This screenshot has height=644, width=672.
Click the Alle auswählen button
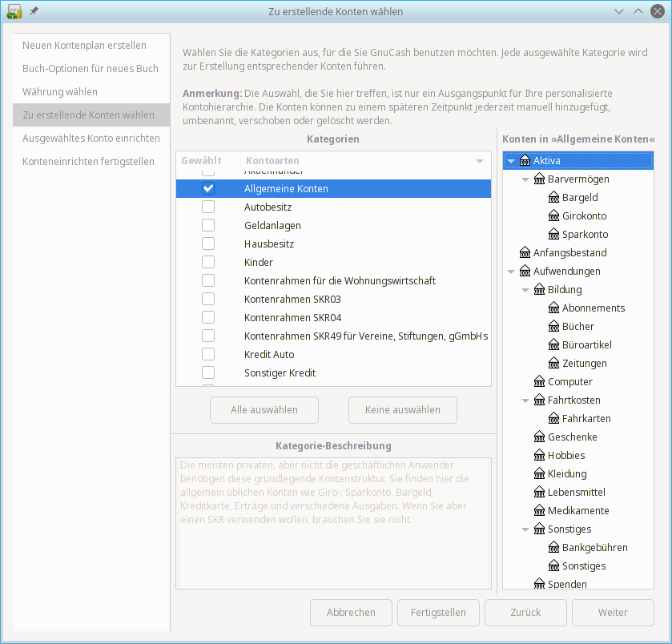[x=264, y=410]
